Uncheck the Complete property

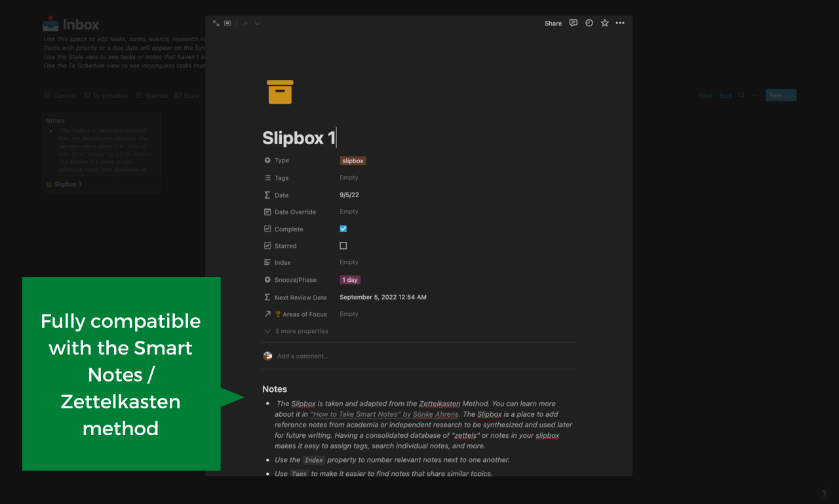pyautogui.click(x=343, y=229)
